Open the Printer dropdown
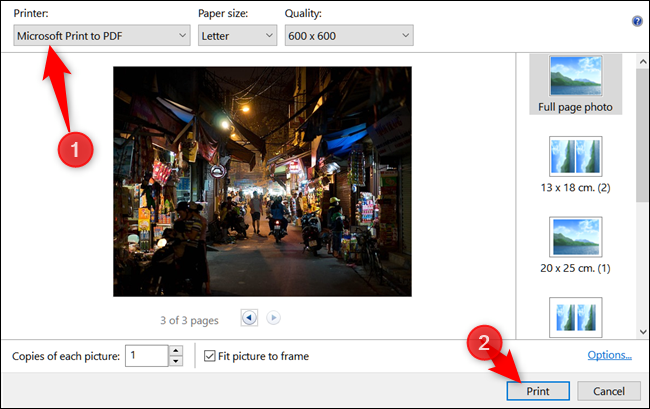This screenshot has height=409, width=650. (101, 36)
